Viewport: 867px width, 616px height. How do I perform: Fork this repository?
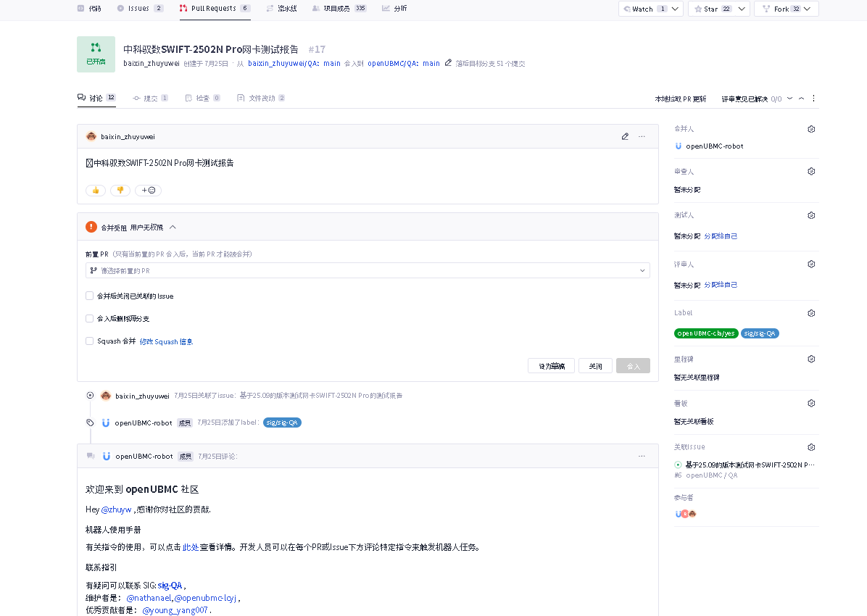click(781, 9)
